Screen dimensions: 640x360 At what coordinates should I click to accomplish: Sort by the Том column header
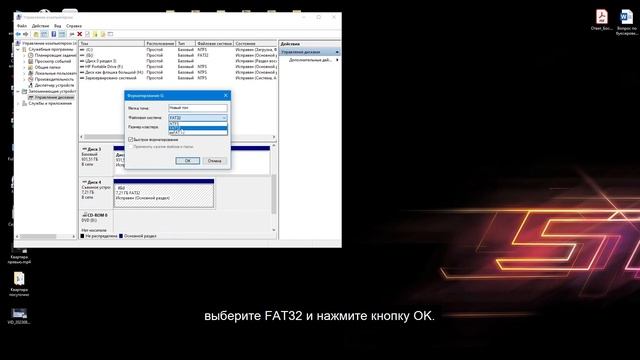coord(112,43)
